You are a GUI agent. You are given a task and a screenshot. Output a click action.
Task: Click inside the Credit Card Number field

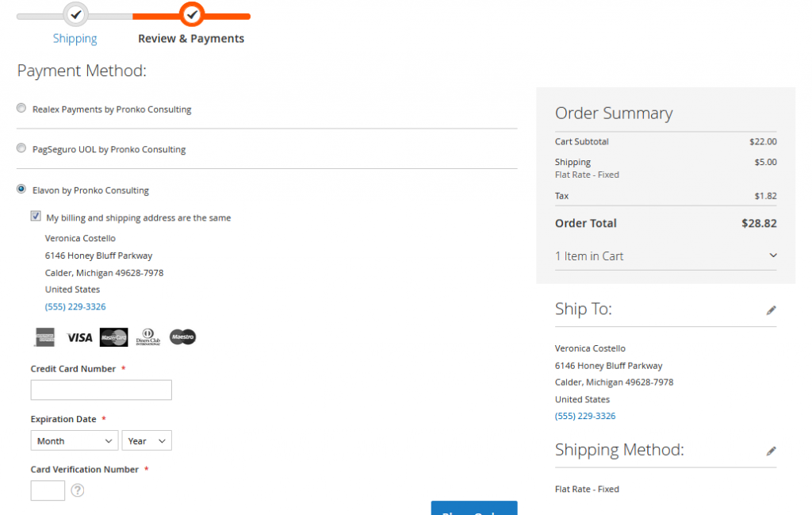(x=101, y=390)
